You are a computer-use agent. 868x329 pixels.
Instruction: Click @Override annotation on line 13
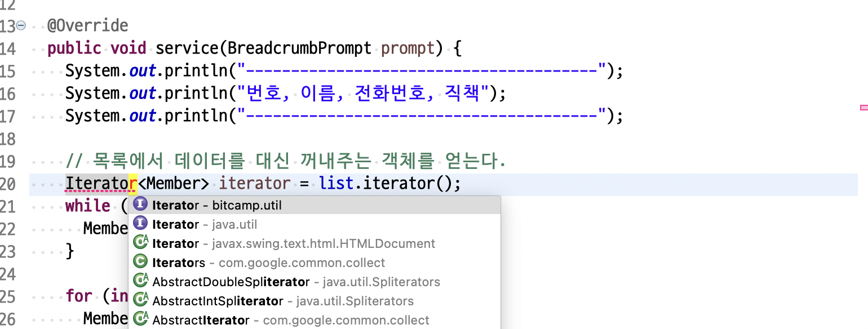[x=88, y=26]
